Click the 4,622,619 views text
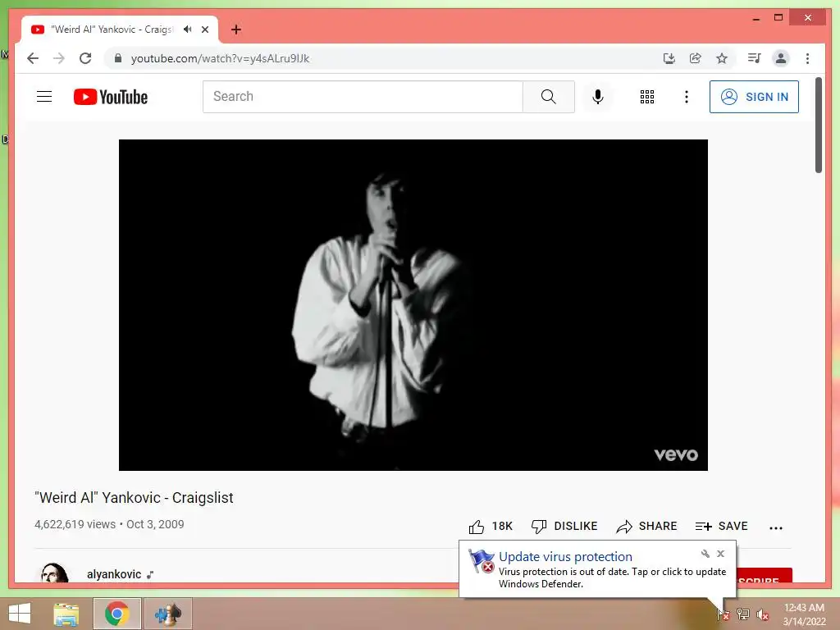The height and width of the screenshot is (630, 840). click(x=75, y=524)
